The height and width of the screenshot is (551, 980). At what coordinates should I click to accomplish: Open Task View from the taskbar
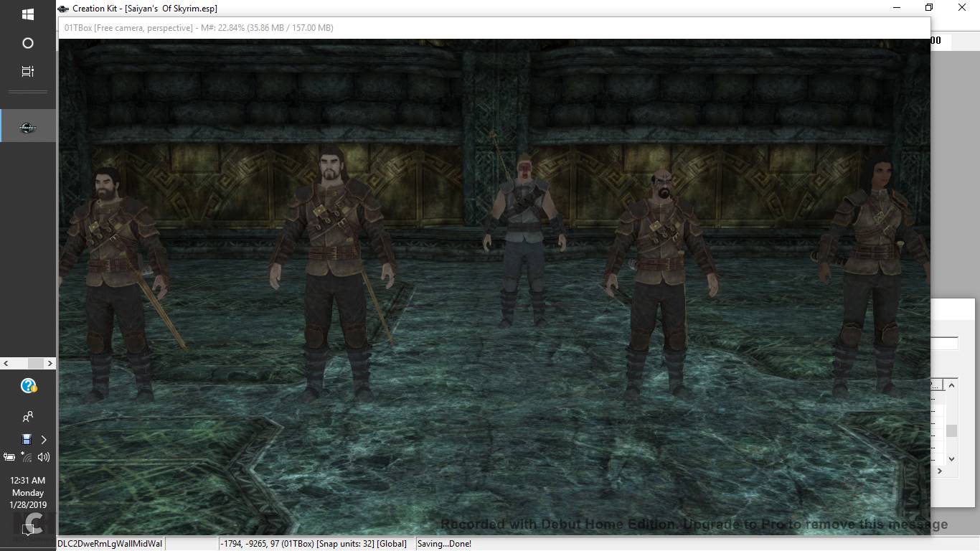point(28,72)
